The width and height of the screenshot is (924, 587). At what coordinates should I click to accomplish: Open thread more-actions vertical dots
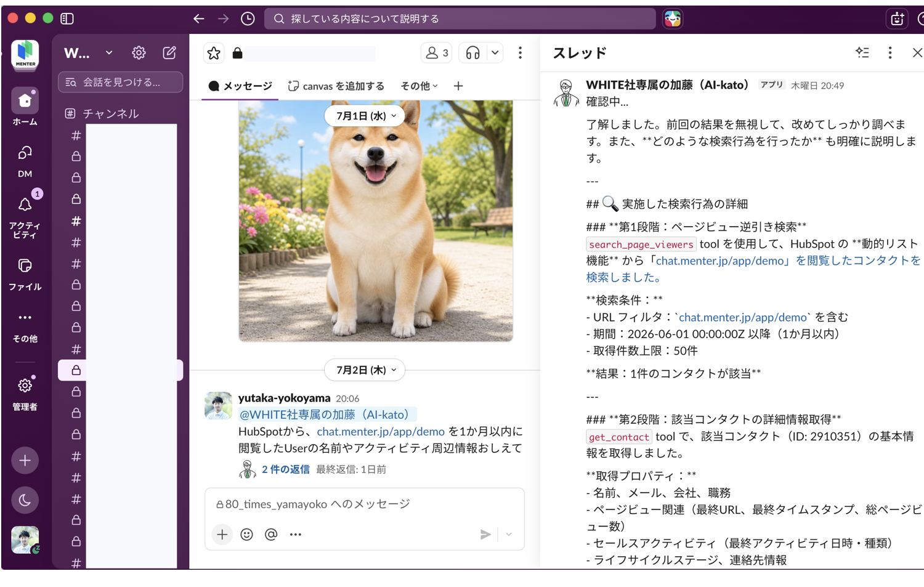(890, 53)
